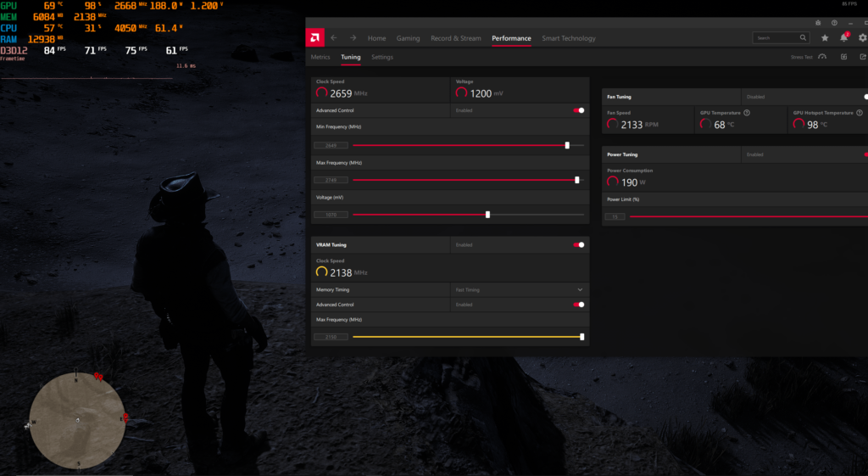Open Memory Timing dropdown
This screenshot has width=868, height=476.
pyautogui.click(x=520, y=290)
